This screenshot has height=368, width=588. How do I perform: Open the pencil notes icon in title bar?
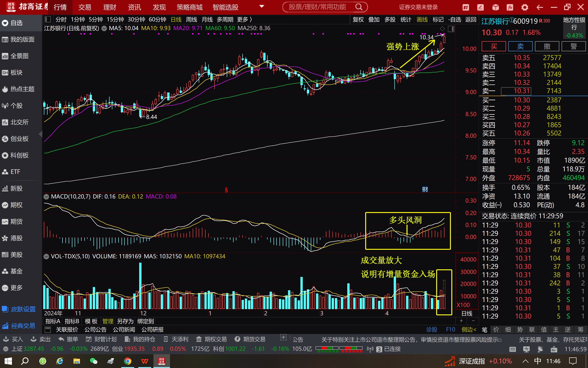click(480, 7)
